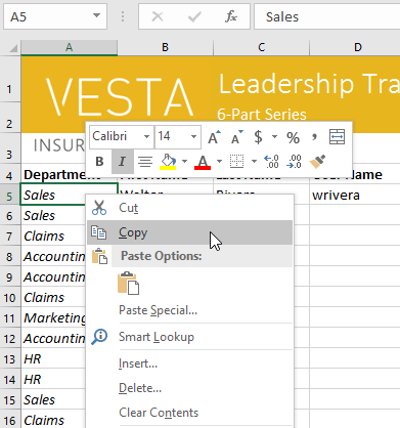The image size is (400, 428).
Task: Open the Calibri font name dropdown
Action: pyautogui.click(x=146, y=137)
